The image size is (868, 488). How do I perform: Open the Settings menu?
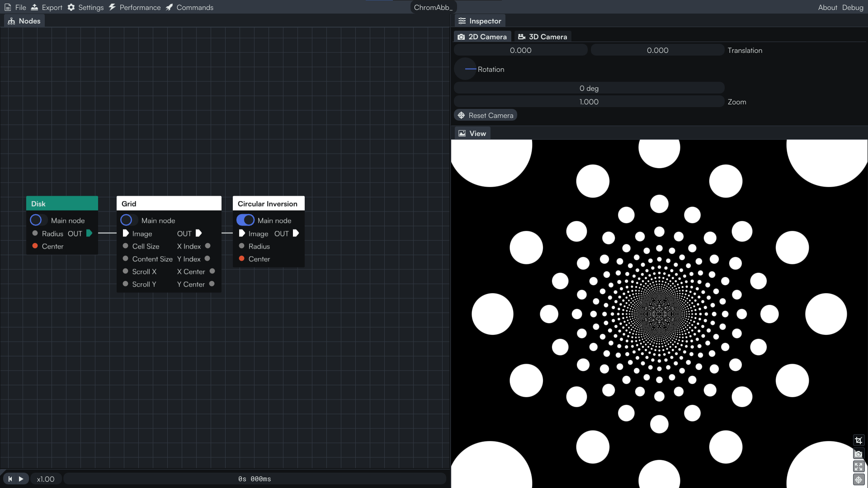point(85,7)
